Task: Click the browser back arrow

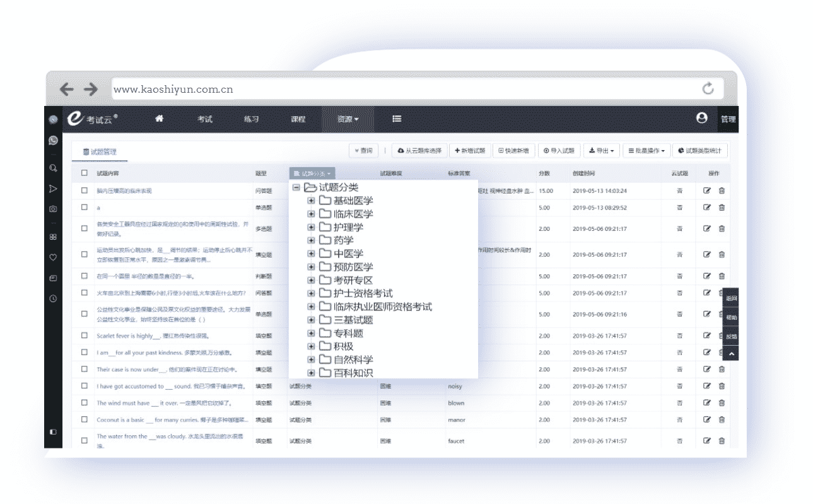Action: click(x=66, y=90)
